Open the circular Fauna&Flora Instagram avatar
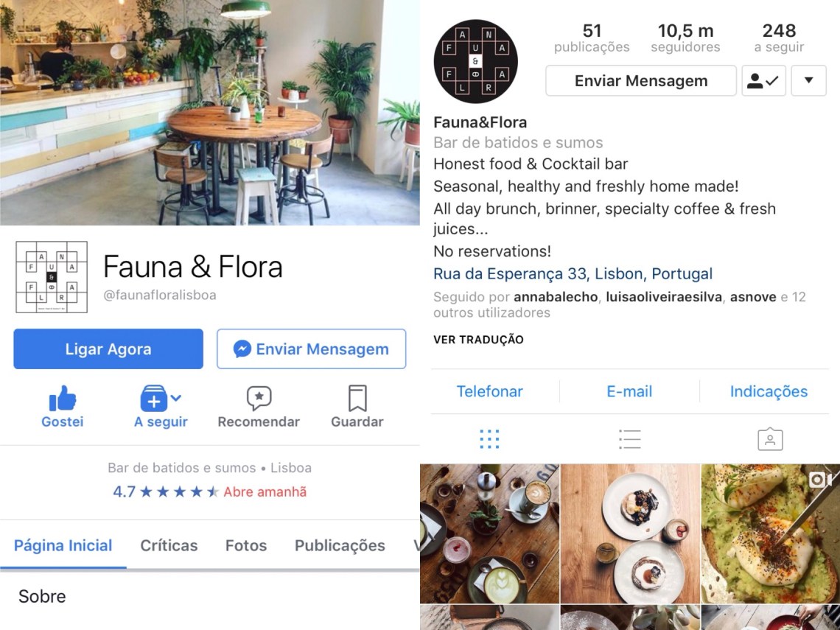 (x=475, y=61)
